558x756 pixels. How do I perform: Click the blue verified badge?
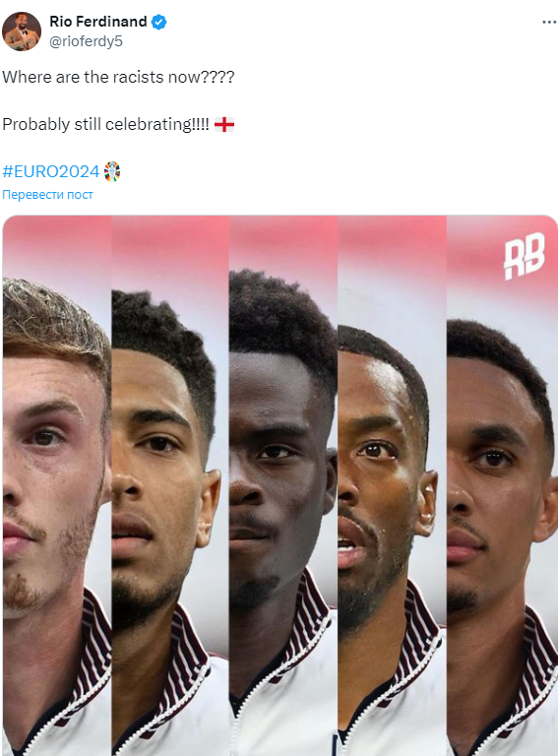(159, 22)
